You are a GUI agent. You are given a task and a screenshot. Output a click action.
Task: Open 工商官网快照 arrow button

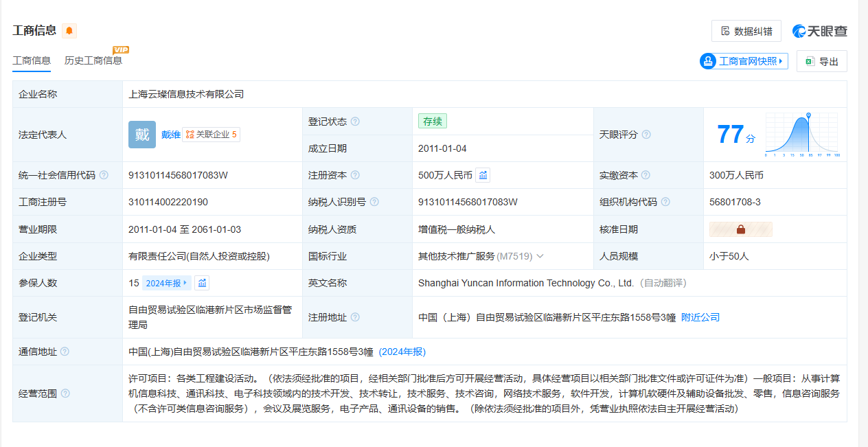[x=743, y=61]
